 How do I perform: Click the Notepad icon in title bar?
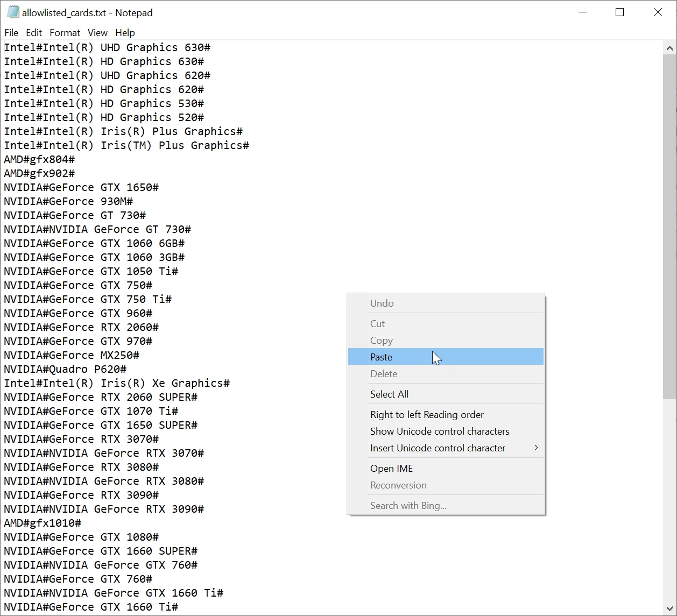[12, 12]
